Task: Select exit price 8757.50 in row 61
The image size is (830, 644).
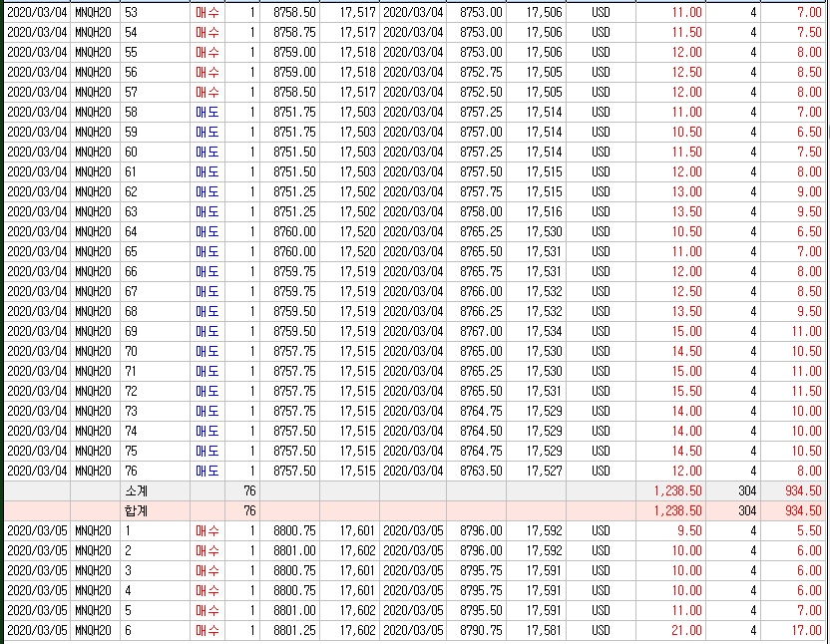Action: (481, 172)
